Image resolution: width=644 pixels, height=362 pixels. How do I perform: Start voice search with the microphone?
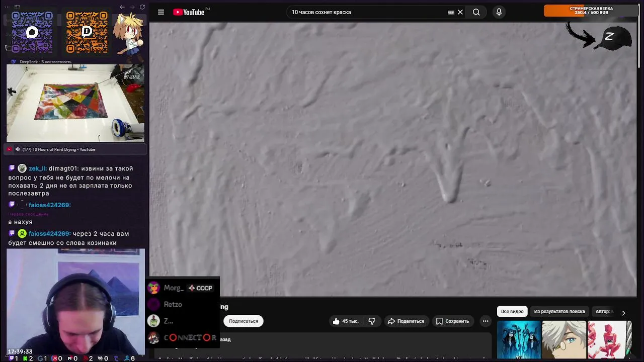499,12
